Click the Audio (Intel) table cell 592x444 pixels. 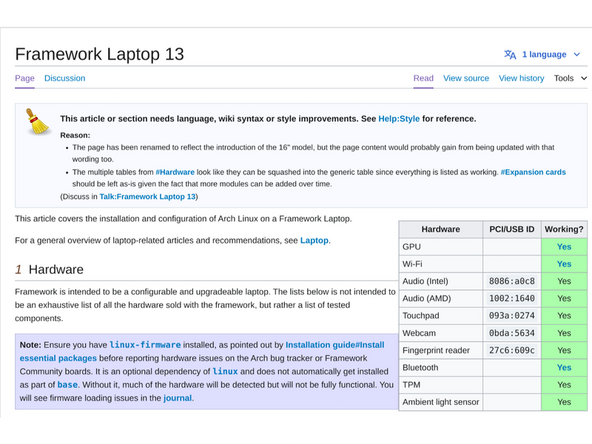coord(441,281)
